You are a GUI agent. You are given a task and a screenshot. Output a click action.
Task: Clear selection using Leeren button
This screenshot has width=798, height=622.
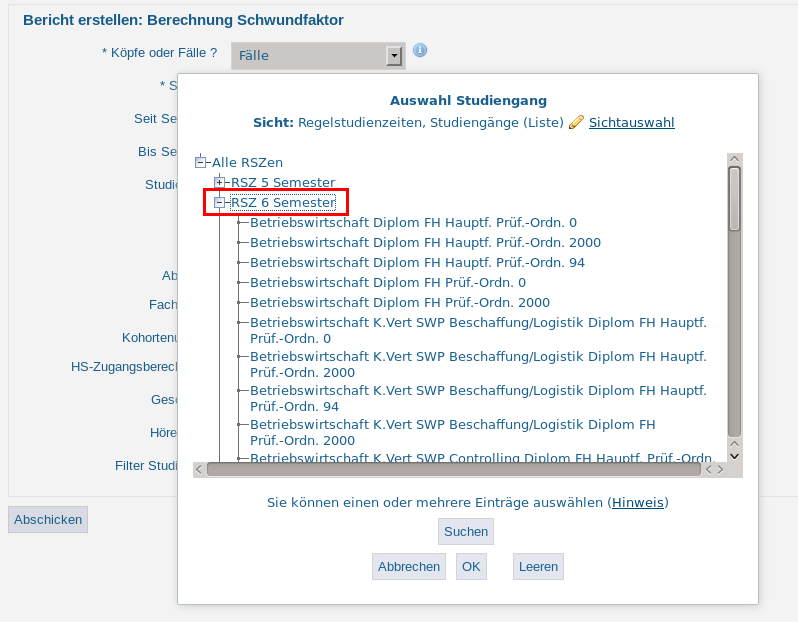point(538,566)
